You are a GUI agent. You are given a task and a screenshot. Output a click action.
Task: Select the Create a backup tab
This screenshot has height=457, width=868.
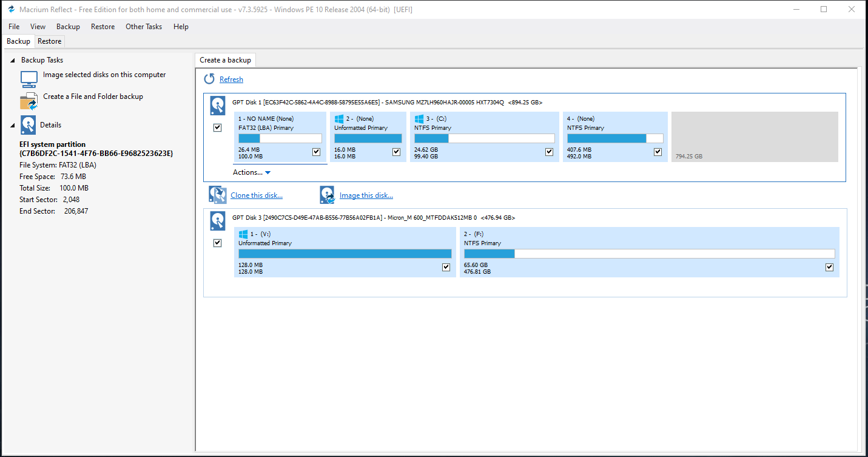(225, 60)
